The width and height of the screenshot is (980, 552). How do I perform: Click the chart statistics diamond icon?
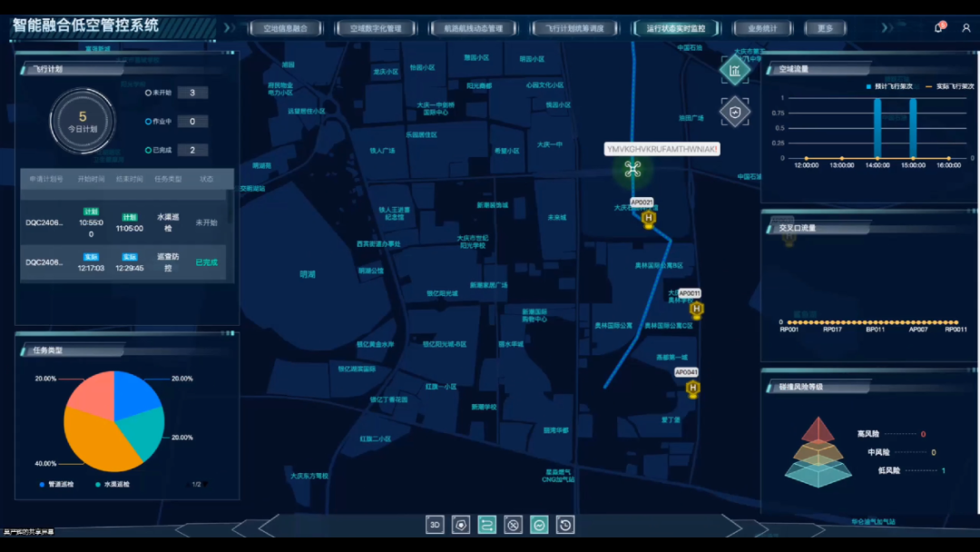pos(735,70)
